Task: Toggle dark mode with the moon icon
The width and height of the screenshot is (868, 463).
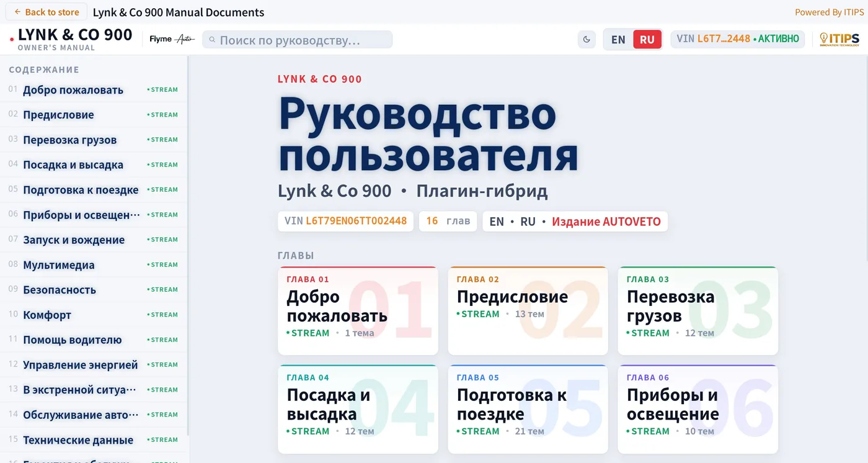Action: tap(587, 40)
